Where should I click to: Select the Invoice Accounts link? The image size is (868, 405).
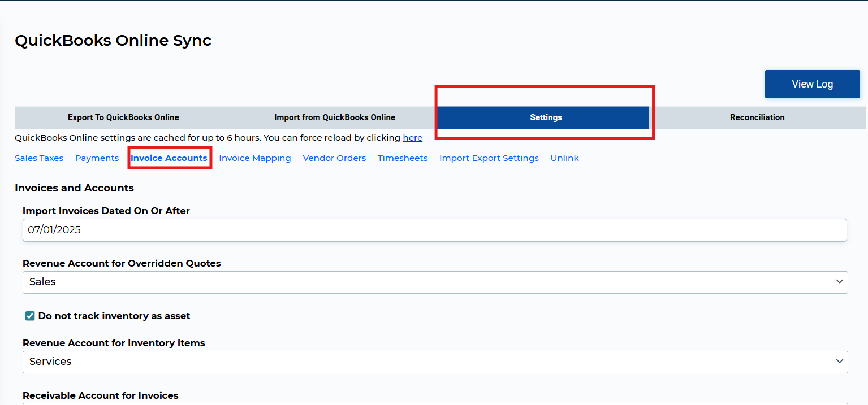point(169,158)
